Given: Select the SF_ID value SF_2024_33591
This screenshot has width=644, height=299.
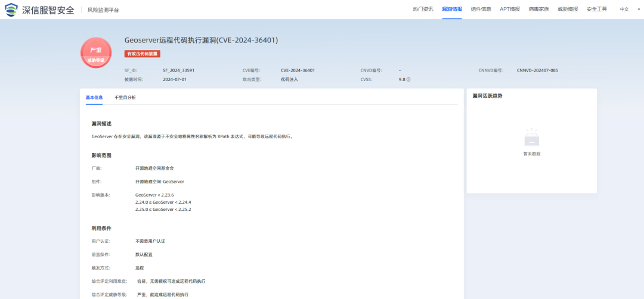Looking at the screenshot, I should [x=179, y=70].
